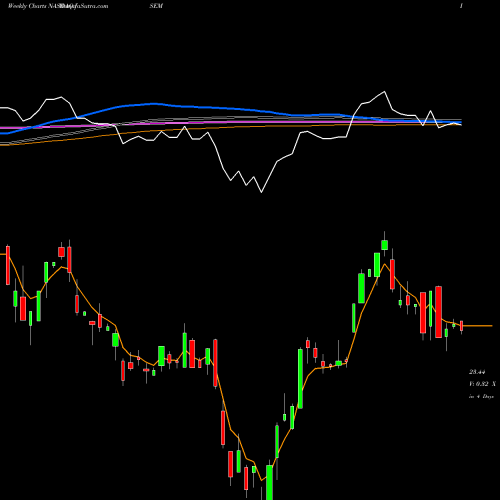Viewport: 500px width, 500px height.
Task: Click the "SEM" ticker label
Action: tap(156, 6)
